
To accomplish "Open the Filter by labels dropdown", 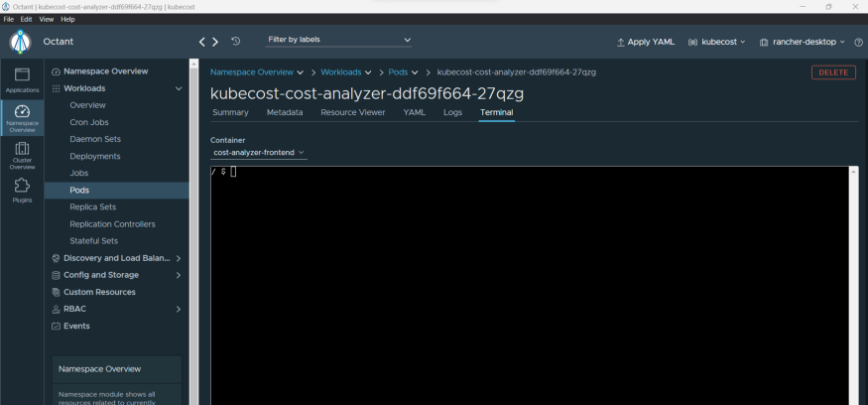I will (x=338, y=40).
